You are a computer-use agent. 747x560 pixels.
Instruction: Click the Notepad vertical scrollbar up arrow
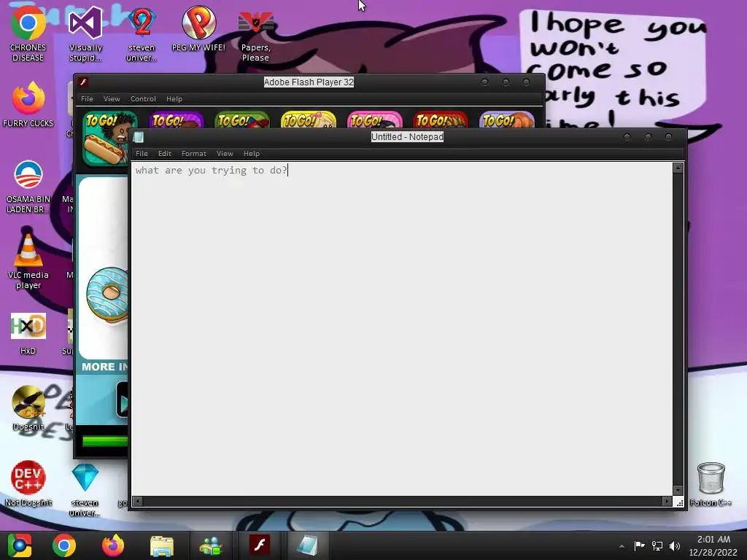click(678, 168)
